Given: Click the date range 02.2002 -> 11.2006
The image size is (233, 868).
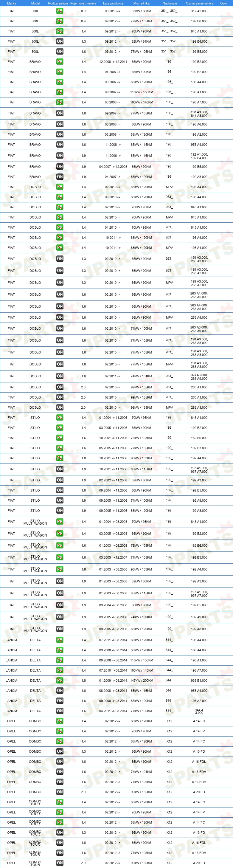Looking at the screenshot, I should (x=113, y=480).
